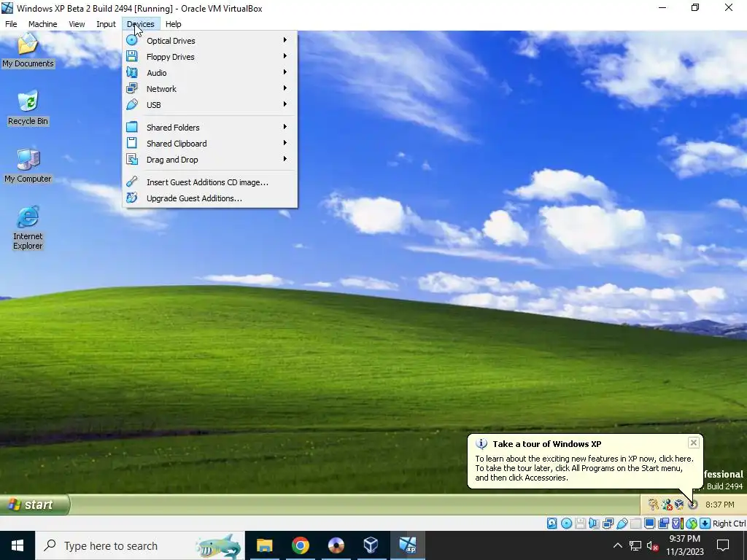Expand Optical Drives submenu arrow

(x=285, y=40)
